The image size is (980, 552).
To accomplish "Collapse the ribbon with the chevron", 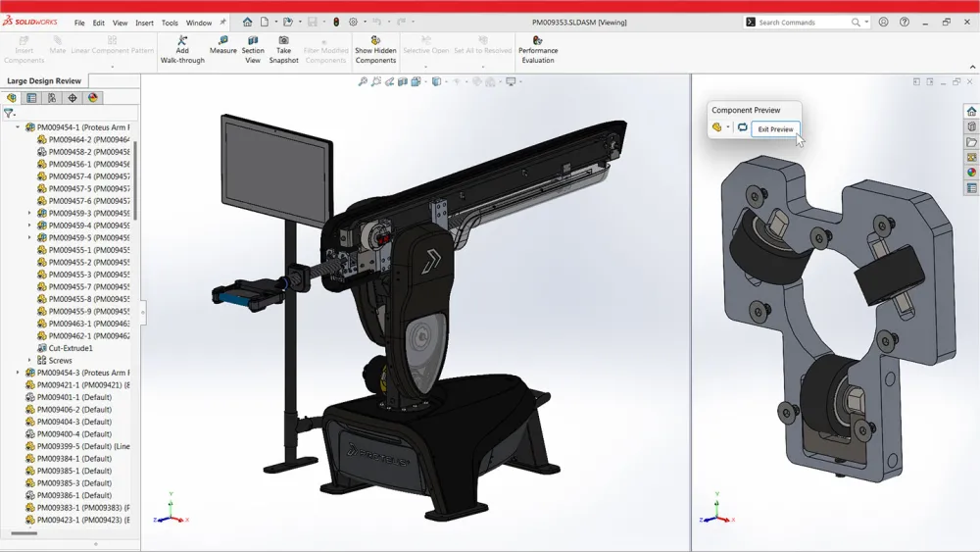I will tap(972, 67).
